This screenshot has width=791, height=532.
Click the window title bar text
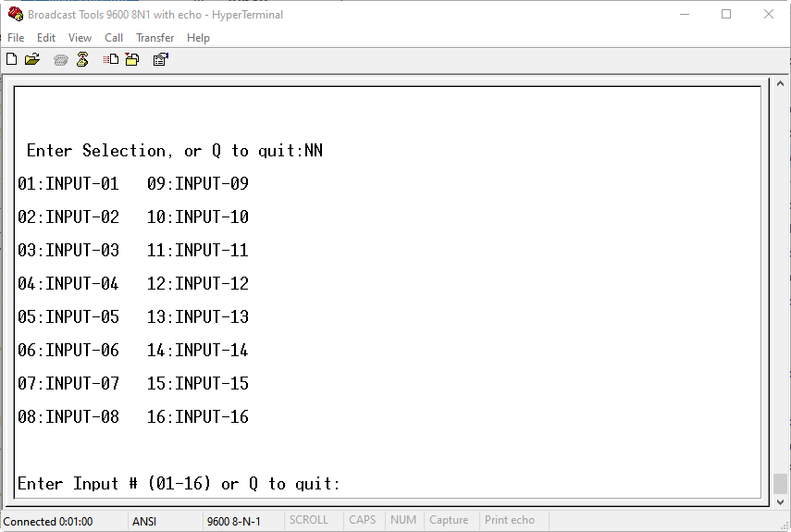[155, 15]
